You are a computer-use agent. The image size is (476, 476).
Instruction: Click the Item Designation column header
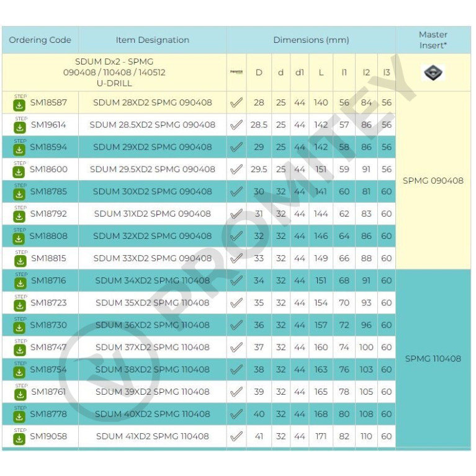point(153,40)
